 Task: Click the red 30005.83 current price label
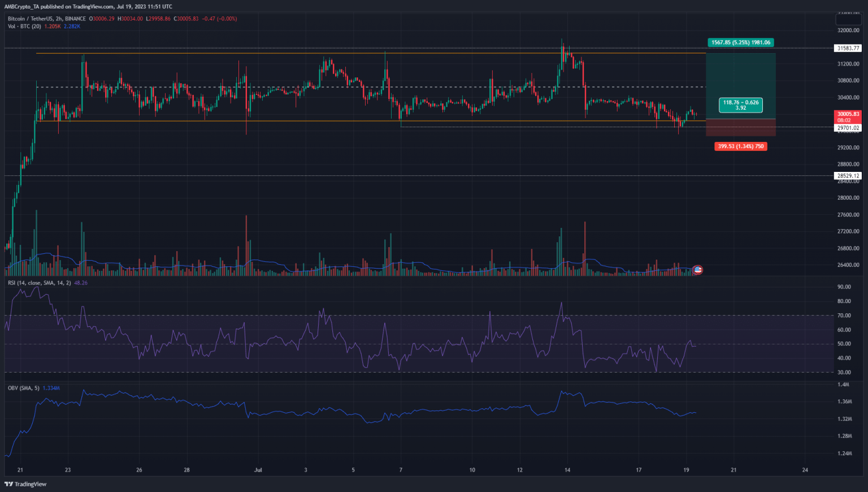click(848, 114)
